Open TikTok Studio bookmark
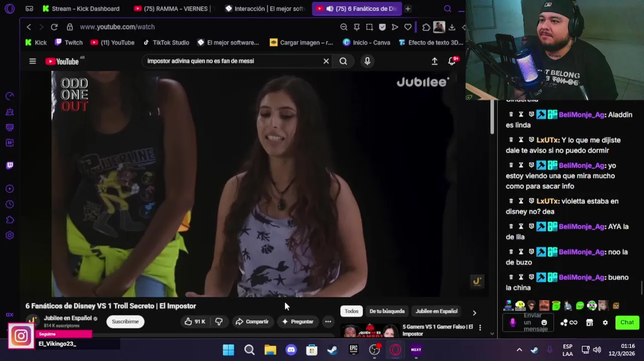The image size is (644, 361). pyautogui.click(x=166, y=43)
